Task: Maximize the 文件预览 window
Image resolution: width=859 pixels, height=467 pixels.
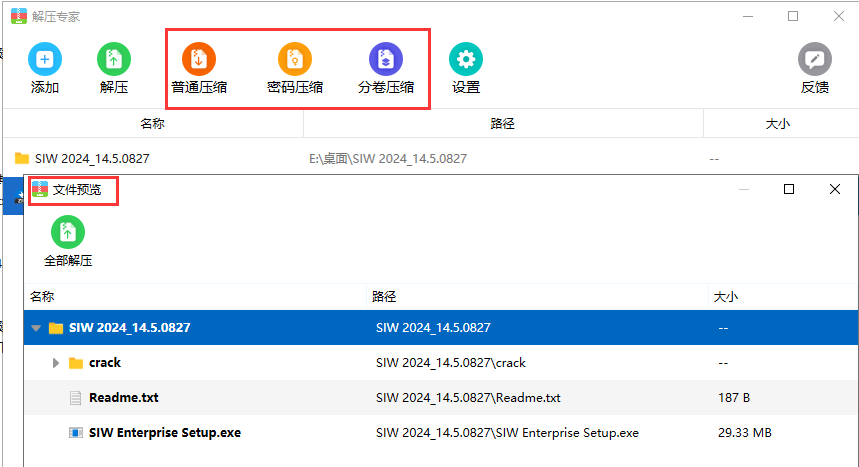Action: click(x=789, y=189)
